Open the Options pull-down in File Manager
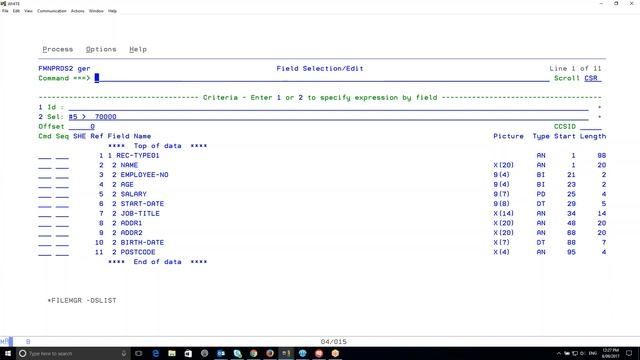The height and width of the screenshot is (360, 640). click(101, 49)
